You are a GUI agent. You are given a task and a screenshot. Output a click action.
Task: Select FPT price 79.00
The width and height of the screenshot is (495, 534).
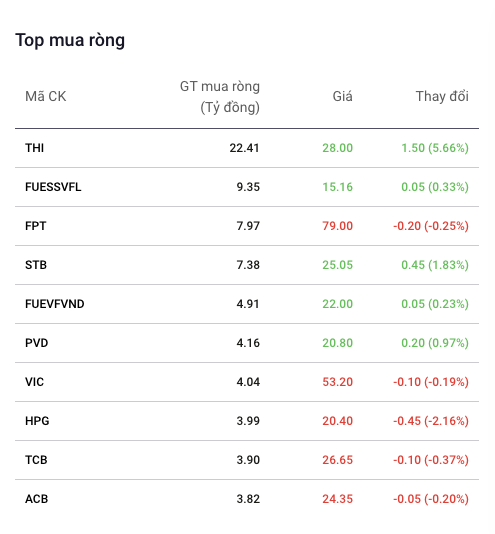tap(337, 226)
